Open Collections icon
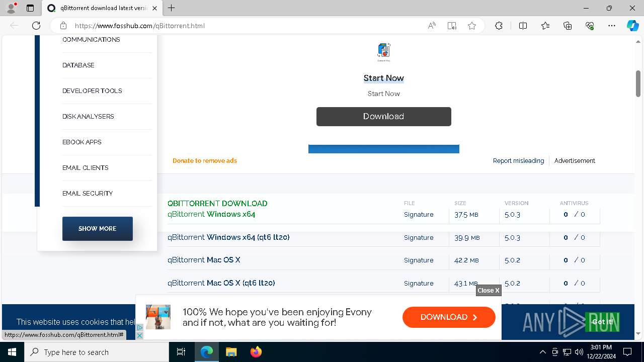644x362 pixels. tap(568, 26)
